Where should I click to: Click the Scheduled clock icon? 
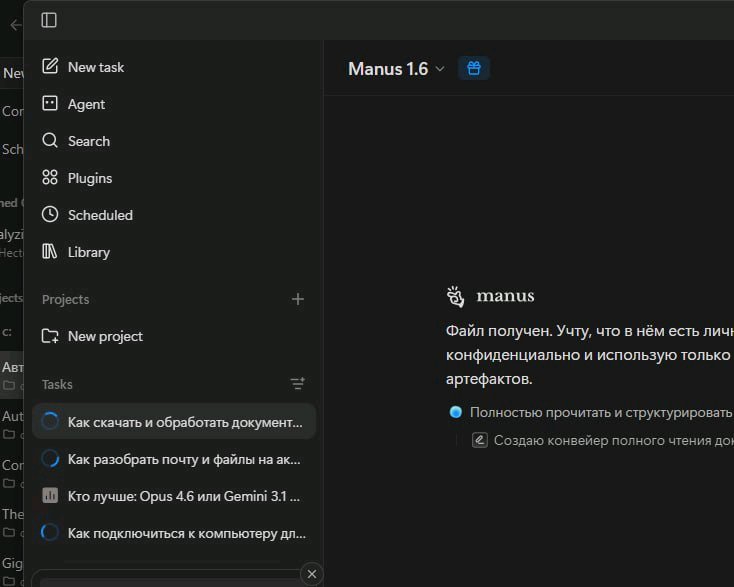pos(50,214)
